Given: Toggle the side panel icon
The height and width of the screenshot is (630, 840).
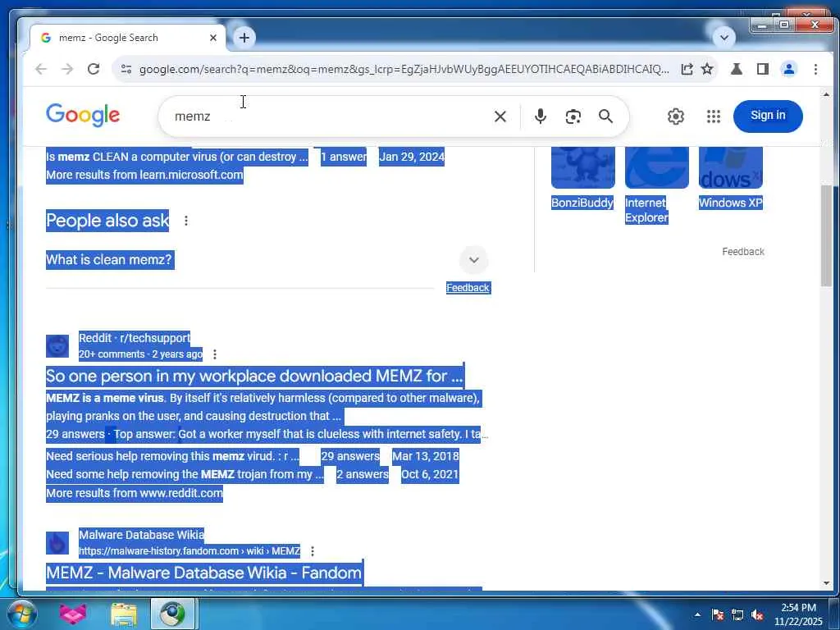Looking at the screenshot, I should (x=762, y=69).
